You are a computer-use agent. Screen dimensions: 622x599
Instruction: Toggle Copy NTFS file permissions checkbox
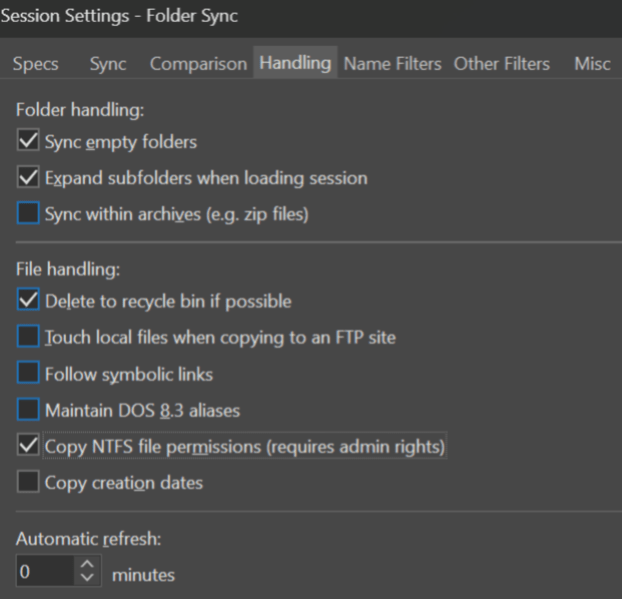29,446
